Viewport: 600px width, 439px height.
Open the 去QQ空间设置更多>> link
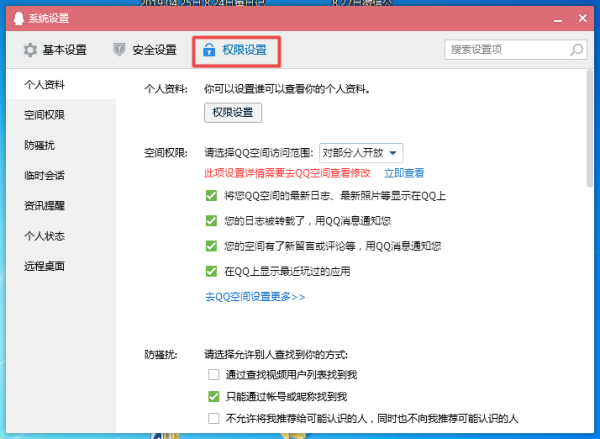[x=255, y=297]
